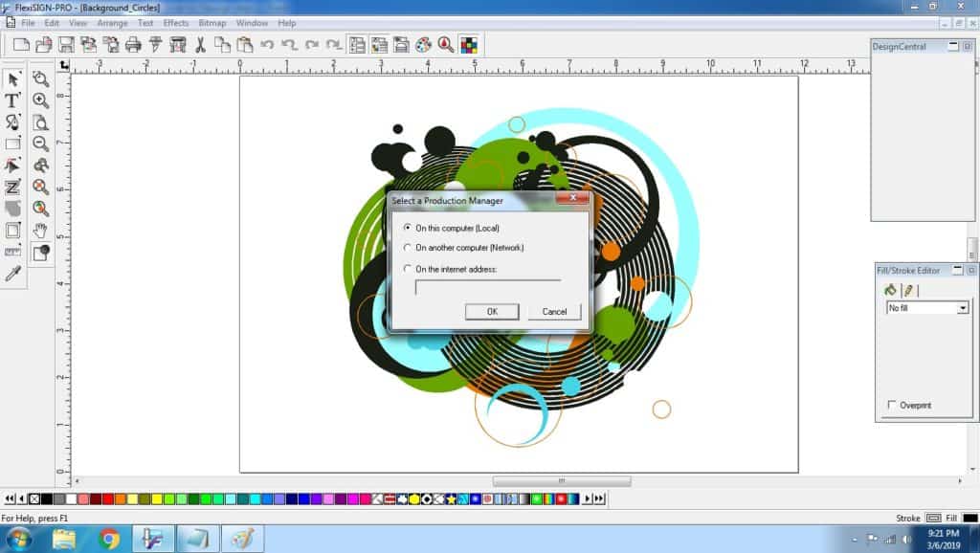Pick the orange color swatch
Screen dimensions: 980x553
[120, 498]
